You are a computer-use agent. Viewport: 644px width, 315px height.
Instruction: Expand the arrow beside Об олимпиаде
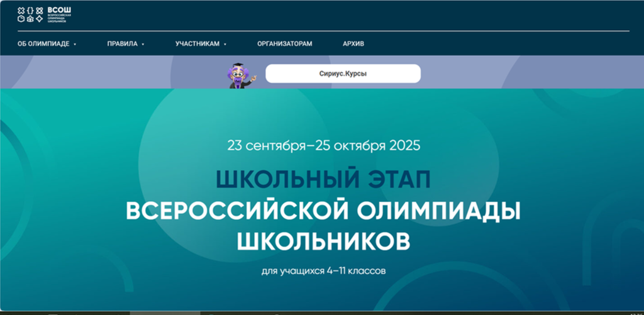pos(75,45)
